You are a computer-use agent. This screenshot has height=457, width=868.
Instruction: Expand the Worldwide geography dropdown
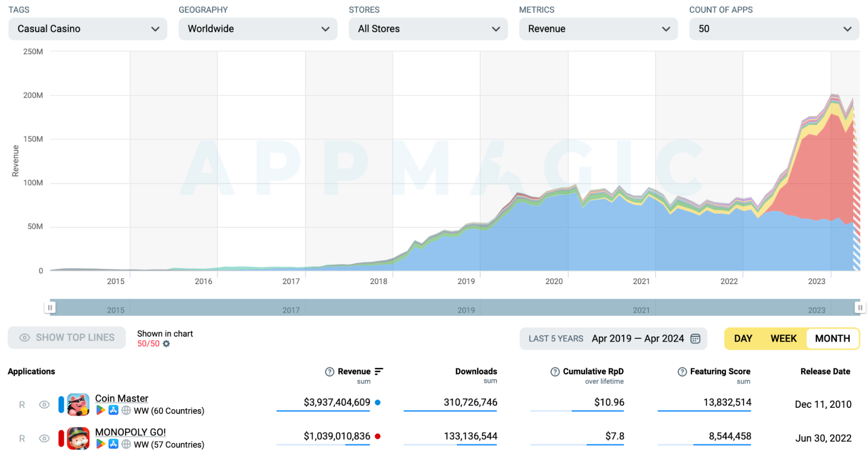point(257,29)
